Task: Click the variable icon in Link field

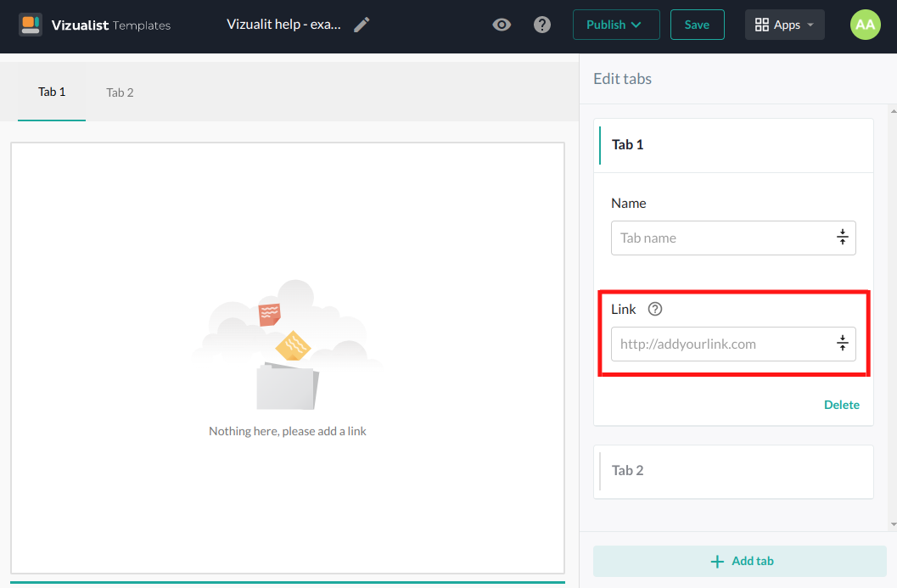Action: 842,344
